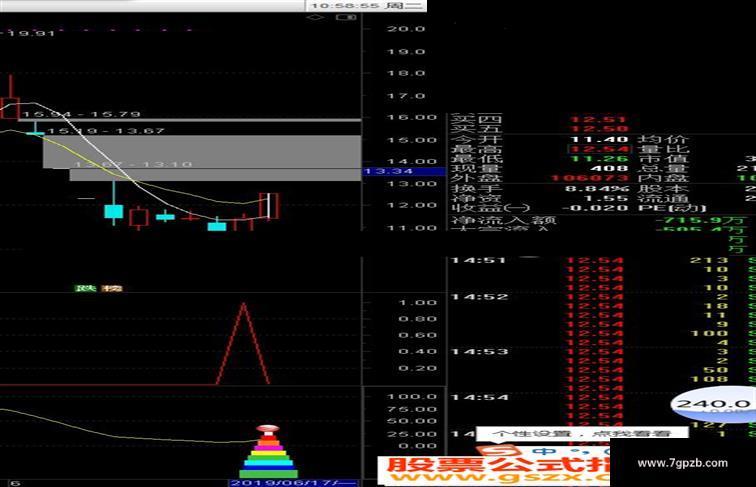Click the 净资 value 1.55
The width and height of the screenshot is (756, 487).
(606, 198)
